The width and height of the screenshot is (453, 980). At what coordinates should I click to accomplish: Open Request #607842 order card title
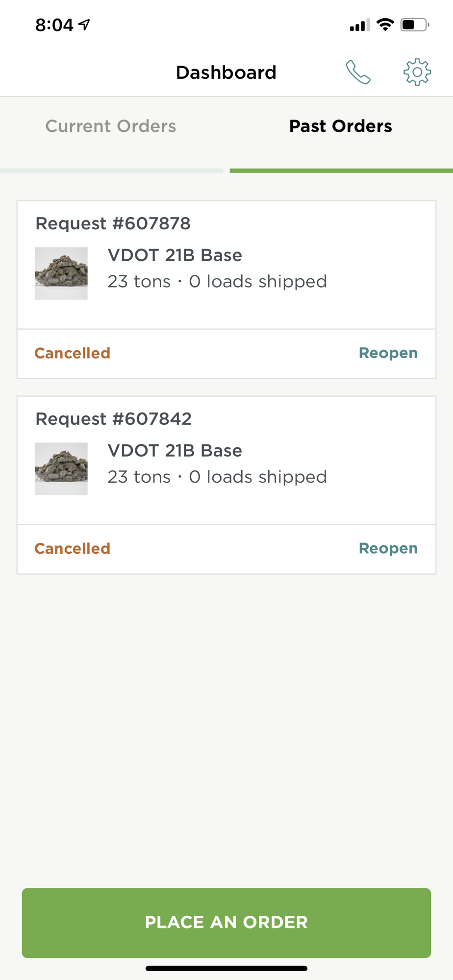tap(114, 419)
